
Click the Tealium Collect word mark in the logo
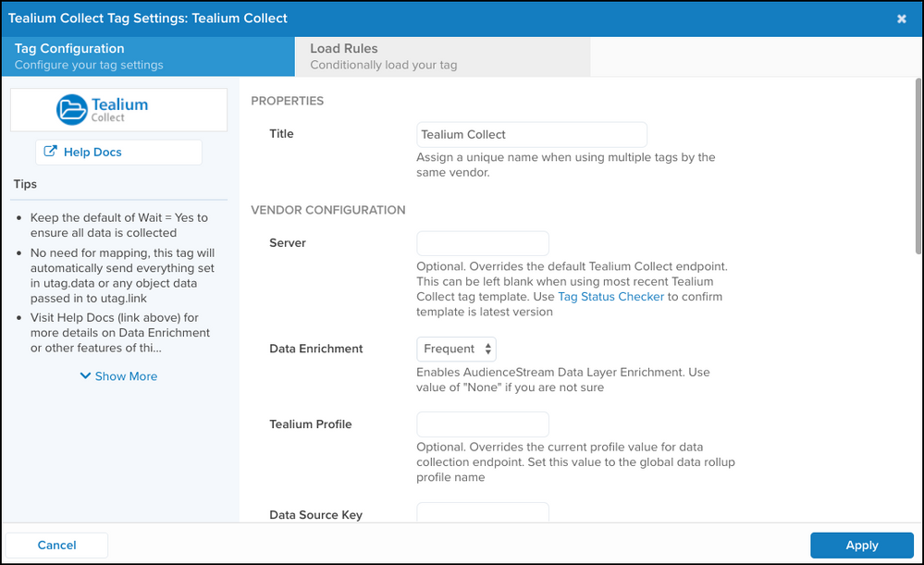pyautogui.click(x=119, y=109)
